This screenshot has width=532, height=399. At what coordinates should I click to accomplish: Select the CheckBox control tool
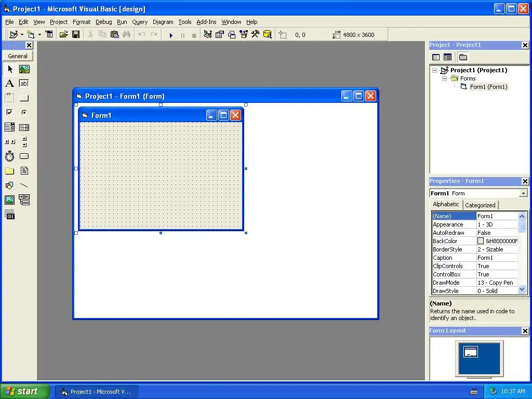10,112
